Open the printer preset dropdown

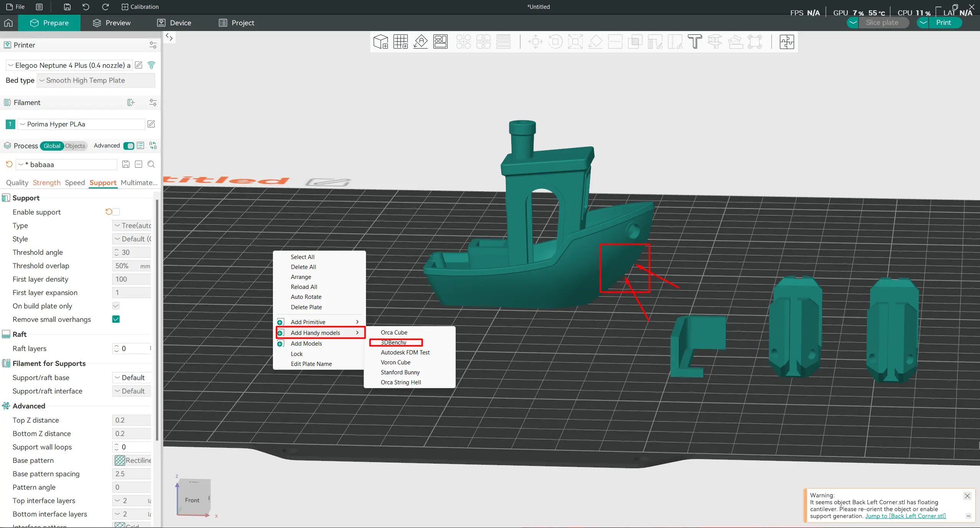69,65
